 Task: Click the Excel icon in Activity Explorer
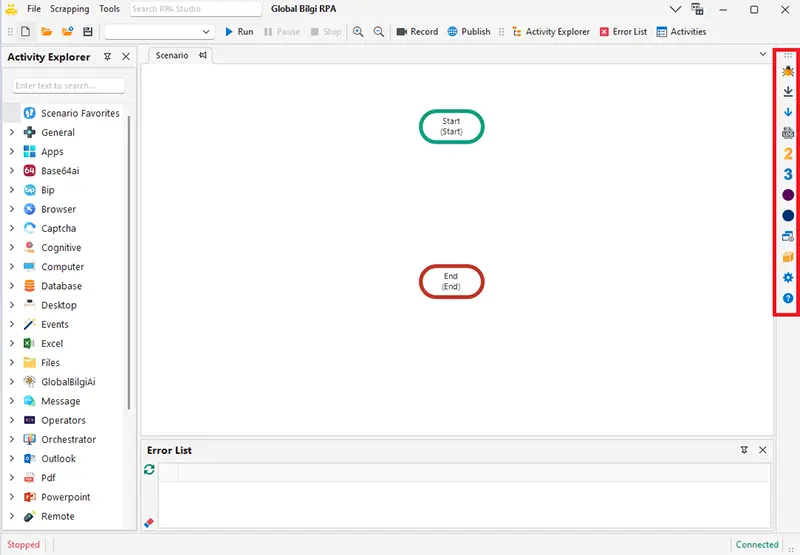pyautogui.click(x=30, y=343)
